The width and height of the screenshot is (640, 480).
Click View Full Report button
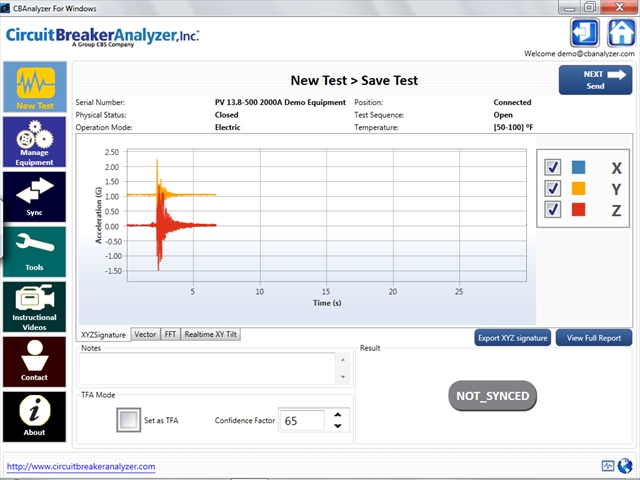click(594, 338)
